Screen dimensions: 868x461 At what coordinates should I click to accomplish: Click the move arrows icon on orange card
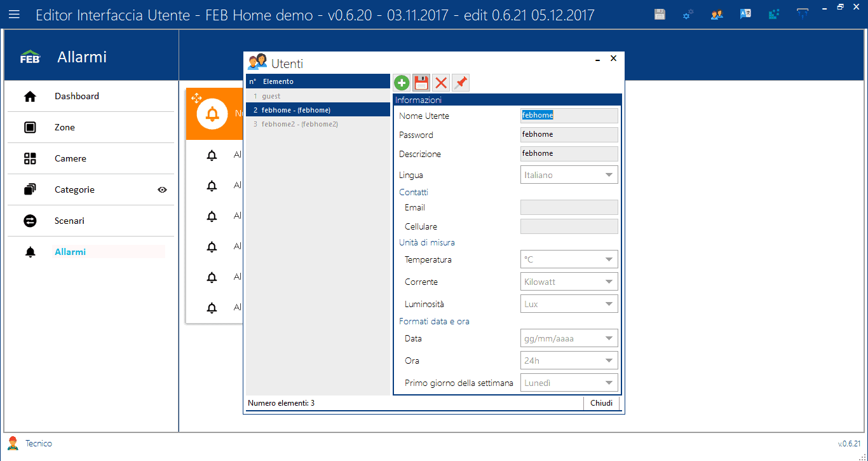coord(196,98)
